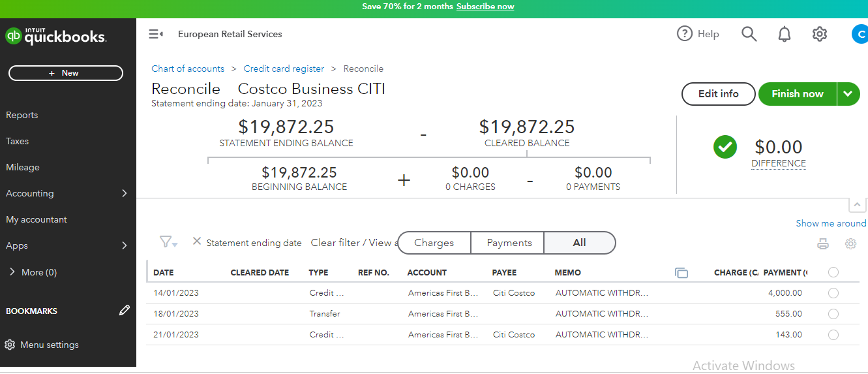Edit bookmarks with the pencil icon

click(125, 311)
